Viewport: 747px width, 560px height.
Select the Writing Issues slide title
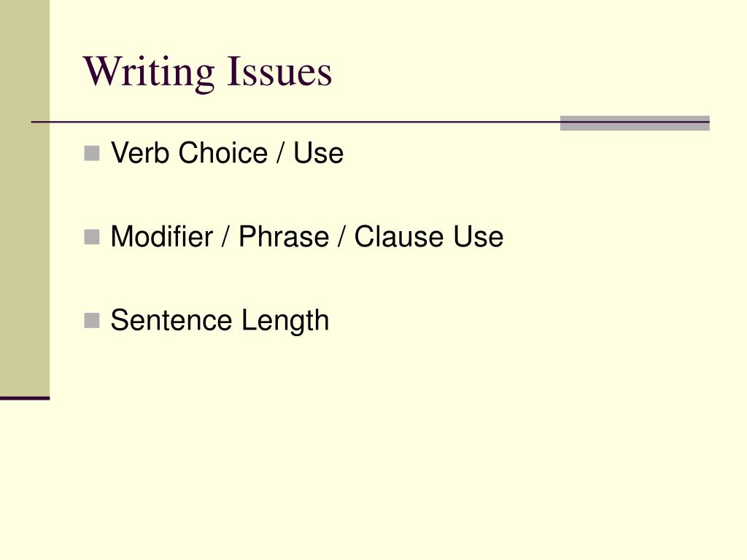point(208,72)
